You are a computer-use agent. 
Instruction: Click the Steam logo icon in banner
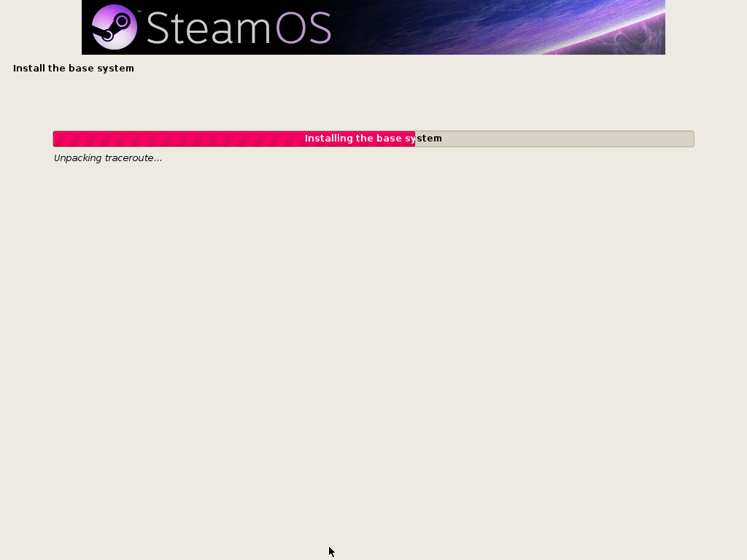coord(115,27)
